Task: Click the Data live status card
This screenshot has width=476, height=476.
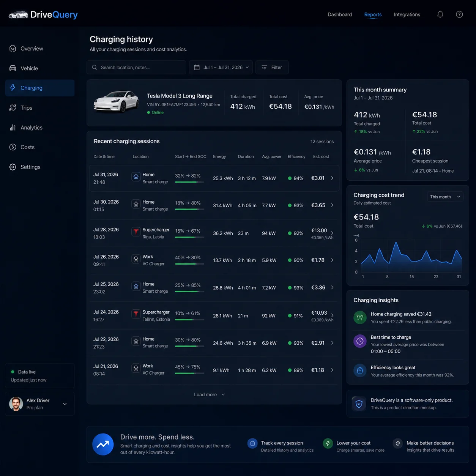Action: click(x=40, y=376)
